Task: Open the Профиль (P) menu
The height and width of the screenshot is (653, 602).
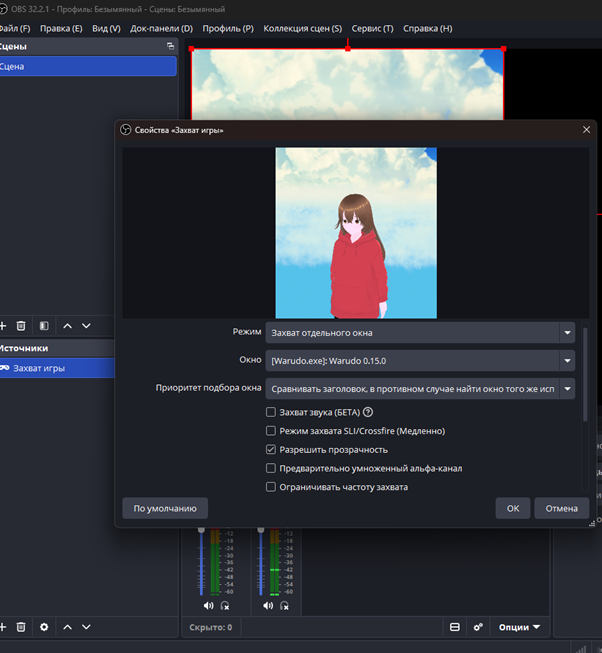Action: 228,28
